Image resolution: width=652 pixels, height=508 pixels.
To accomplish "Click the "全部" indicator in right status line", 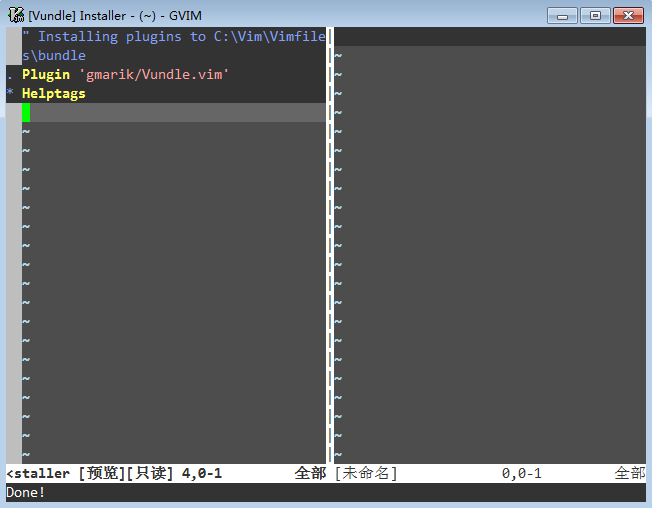I will coord(630,473).
